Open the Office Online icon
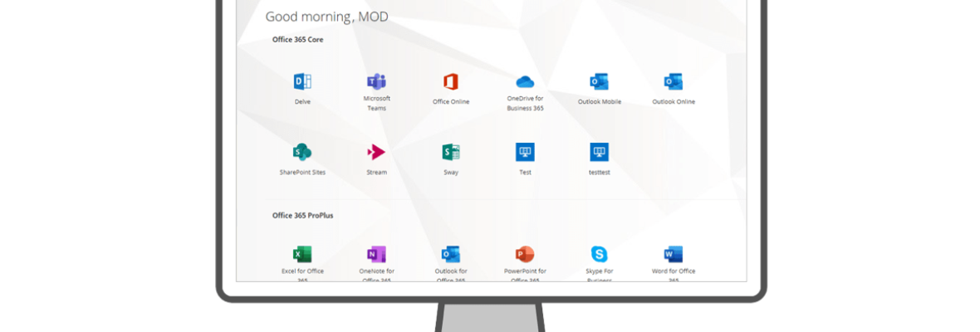Screen dimensions: 980x332 pyautogui.click(x=451, y=81)
